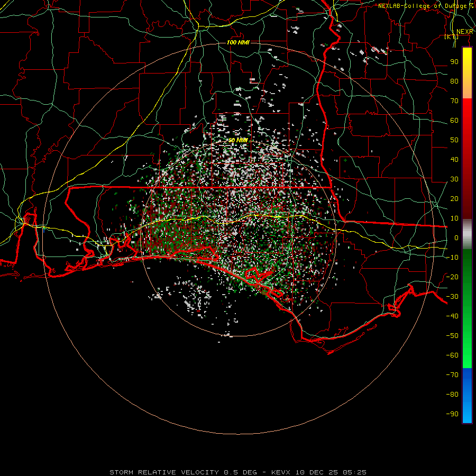Click the 40 value on the velocity scale
This screenshot has height=476, width=476.
click(454, 160)
